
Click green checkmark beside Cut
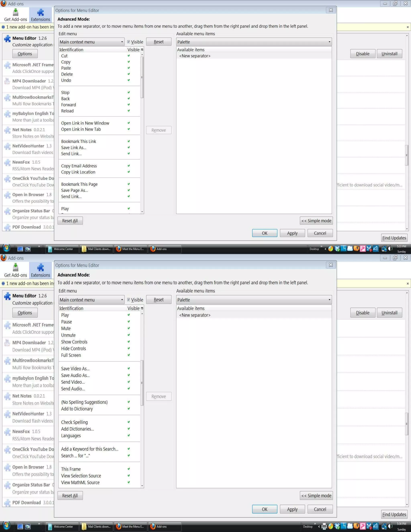pos(129,56)
